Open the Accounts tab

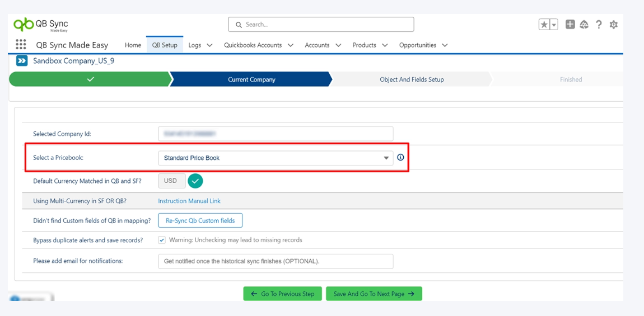[317, 45]
